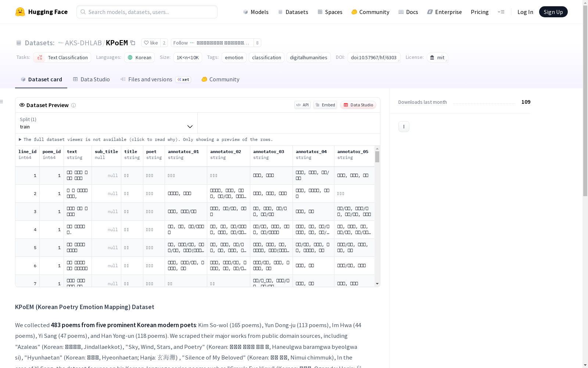The width and height of the screenshot is (588, 368).
Task: Click the left edge table of contents icon
Action: click(2, 102)
